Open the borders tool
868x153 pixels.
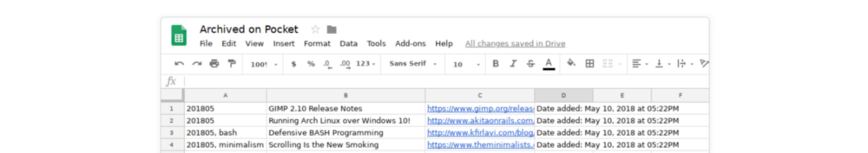coord(590,63)
